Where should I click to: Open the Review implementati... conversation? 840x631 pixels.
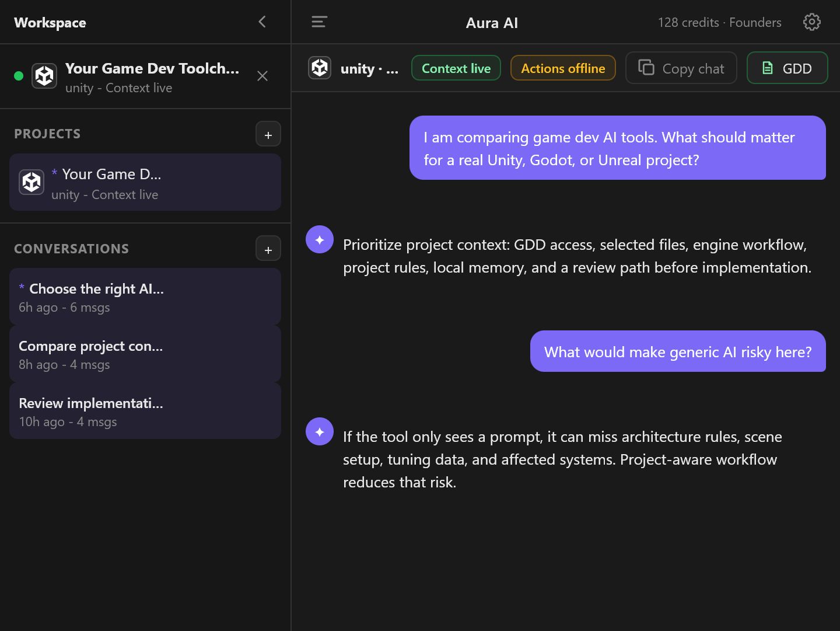[x=145, y=411]
